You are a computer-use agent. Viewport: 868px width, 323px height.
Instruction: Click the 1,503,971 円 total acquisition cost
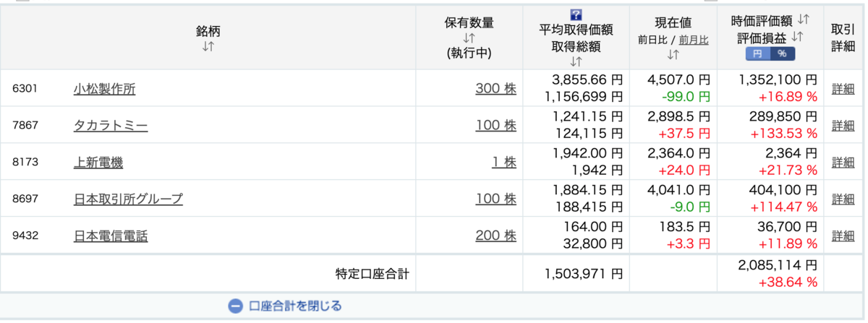click(x=583, y=273)
